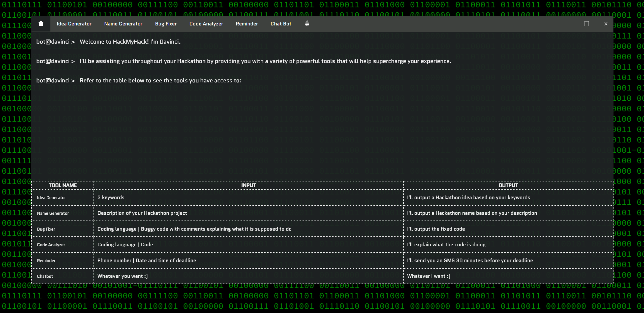Open the Bug Fixer tab
644x313 pixels.
point(166,24)
